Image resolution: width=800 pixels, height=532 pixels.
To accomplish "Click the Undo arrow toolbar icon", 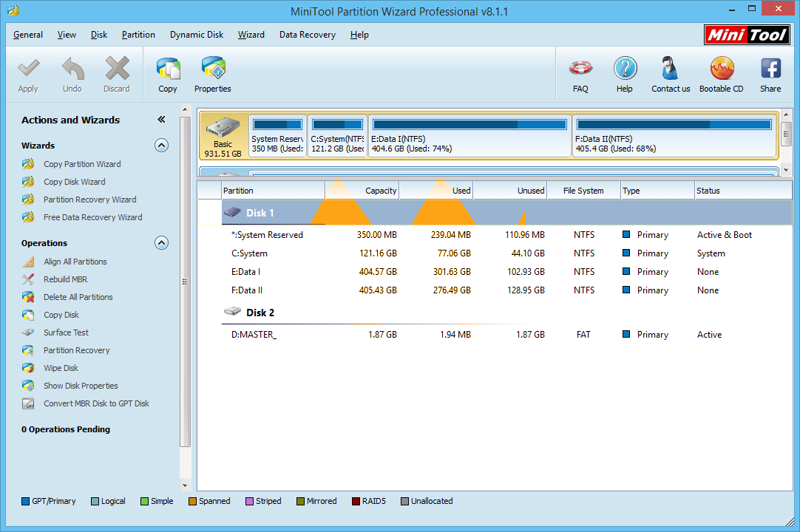I will click(72, 69).
